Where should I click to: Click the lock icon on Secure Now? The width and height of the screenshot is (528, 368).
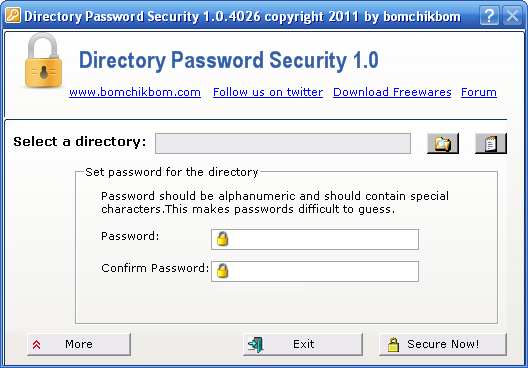tap(393, 345)
